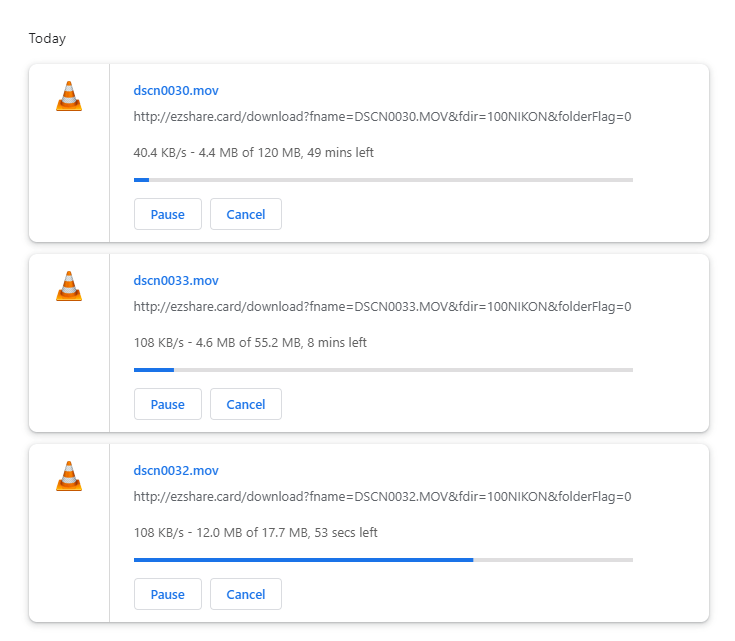Click the DSCN0033.MOV download source URL
This screenshot has width=735, height=641.
pyautogui.click(x=382, y=306)
